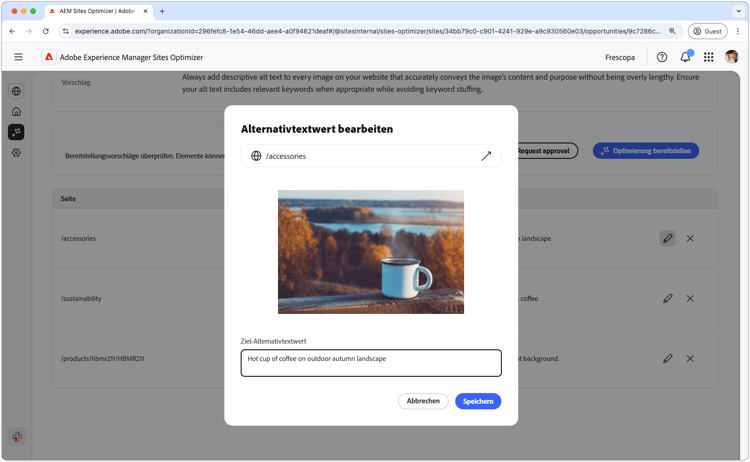750x462 pixels.
Task: Click the Ziel-Alternativtextwert text field
Action: click(x=371, y=363)
